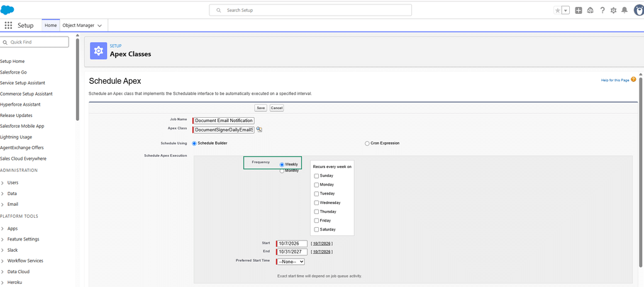Select the Cron Expression radio button

pos(367,143)
